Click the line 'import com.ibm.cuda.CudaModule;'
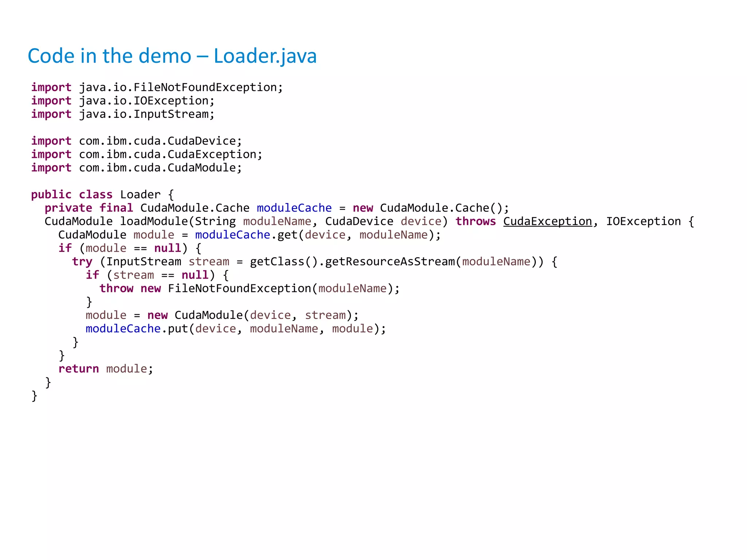The height and width of the screenshot is (560, 747). coord(136,168)
